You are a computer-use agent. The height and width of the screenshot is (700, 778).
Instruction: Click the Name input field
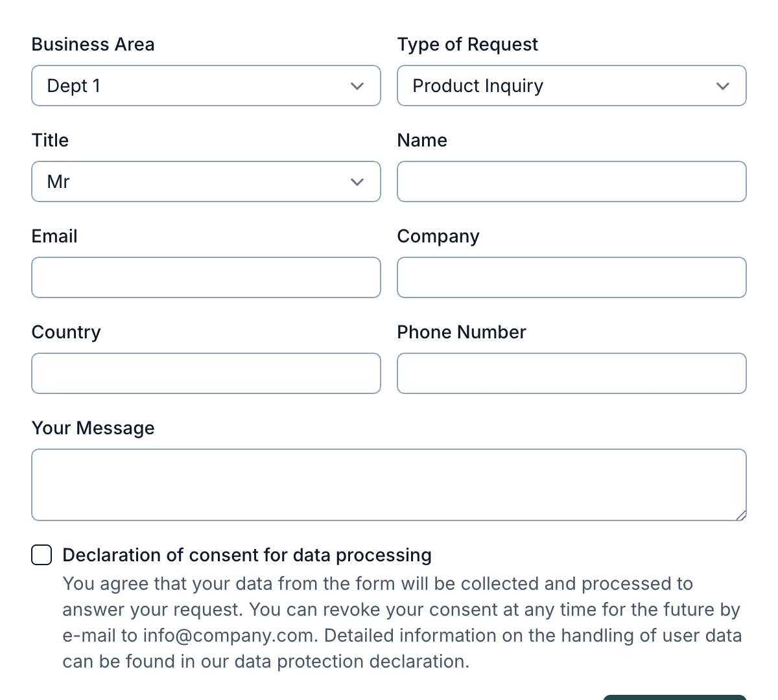tap(571, 181)
